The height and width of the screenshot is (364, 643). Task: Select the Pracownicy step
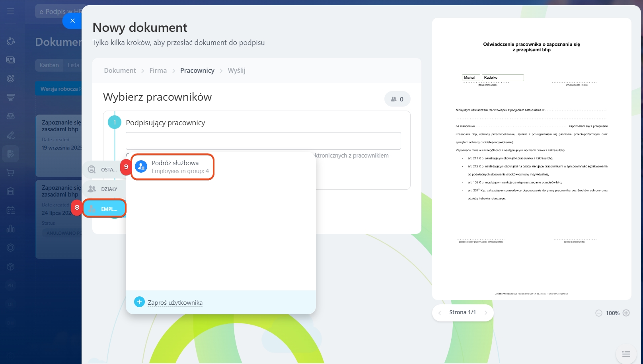(x=197, y=70)
